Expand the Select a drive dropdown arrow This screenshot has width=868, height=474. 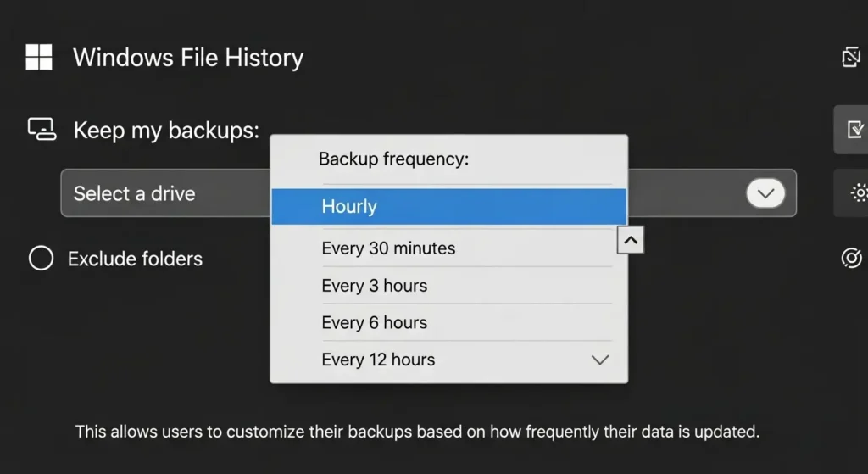765,193
